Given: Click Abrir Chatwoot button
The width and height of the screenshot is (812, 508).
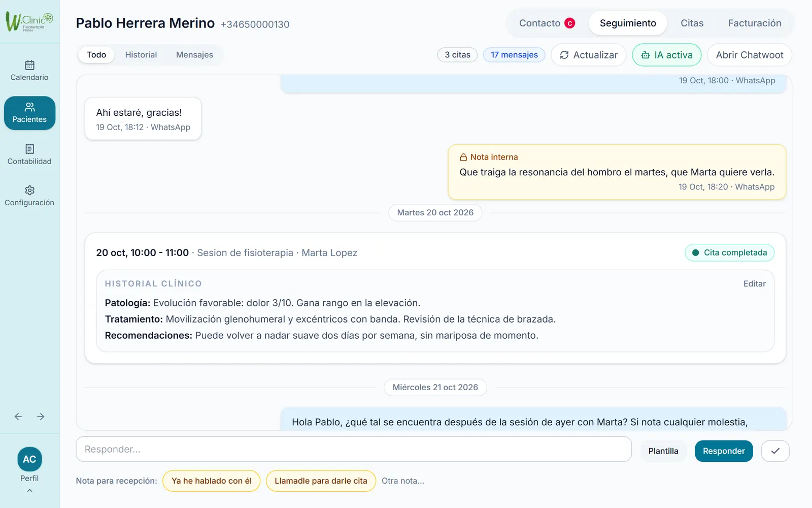Looking at the screenshot, I should tap(750, 55).
